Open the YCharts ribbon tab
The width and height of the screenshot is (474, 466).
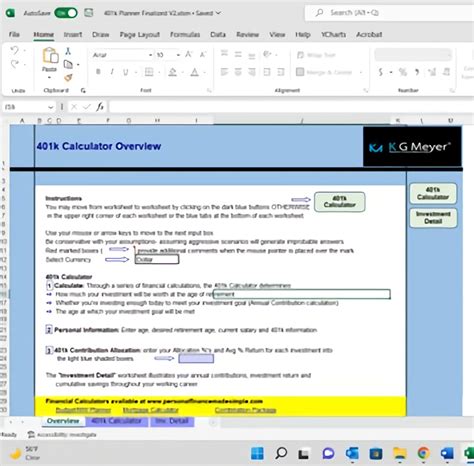333,34
